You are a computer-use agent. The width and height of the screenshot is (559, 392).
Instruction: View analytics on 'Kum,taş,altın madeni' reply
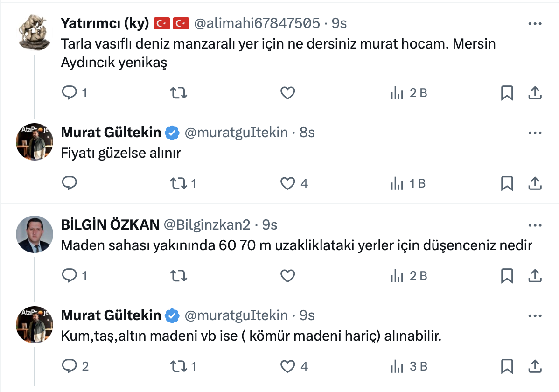397,366
